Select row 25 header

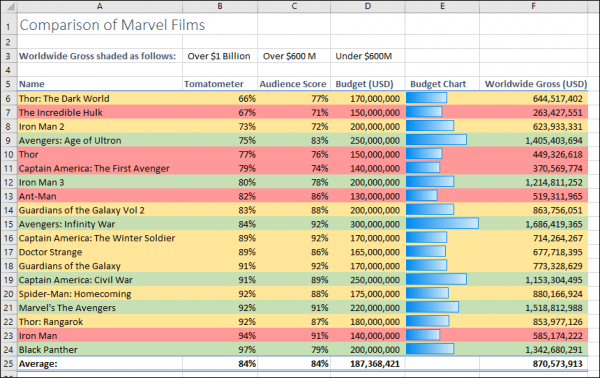click(x=8, y=363)
